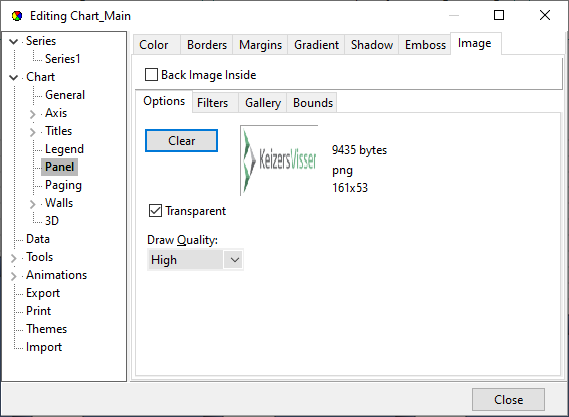Switch to the Borders tab
The image size is (569, 417).
207,45
